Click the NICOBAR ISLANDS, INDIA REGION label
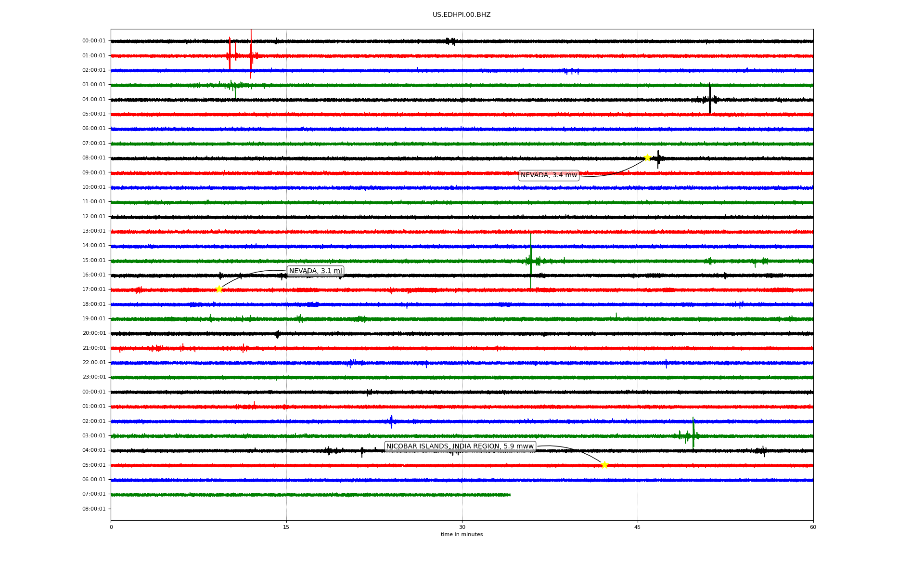Screen dimensions: 924x578 tap(460, 447)
